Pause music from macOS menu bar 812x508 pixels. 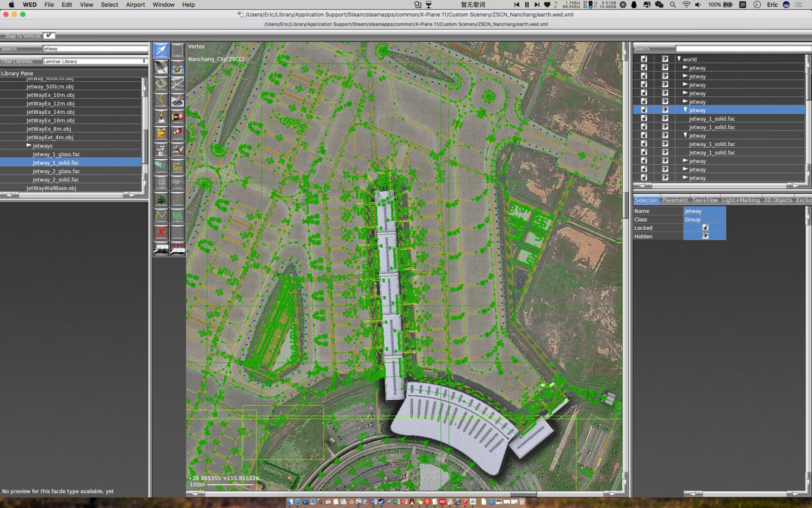527,5
